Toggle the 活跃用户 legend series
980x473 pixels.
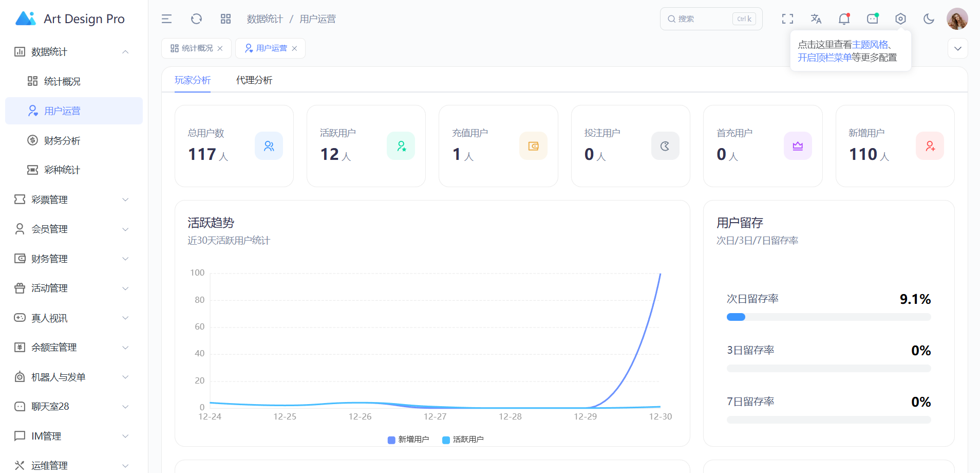463,440
